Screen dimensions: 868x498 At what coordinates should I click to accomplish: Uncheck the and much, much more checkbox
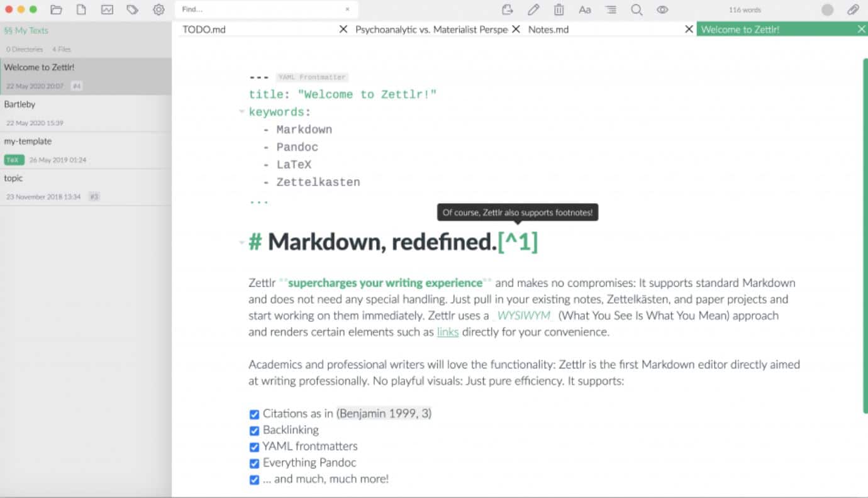[254, 480]
